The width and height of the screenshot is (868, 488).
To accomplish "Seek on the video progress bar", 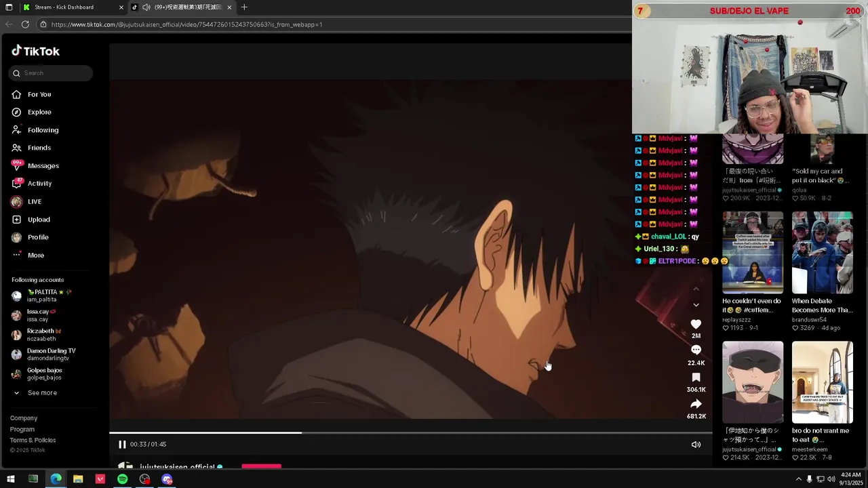I will tap(410, 432).
